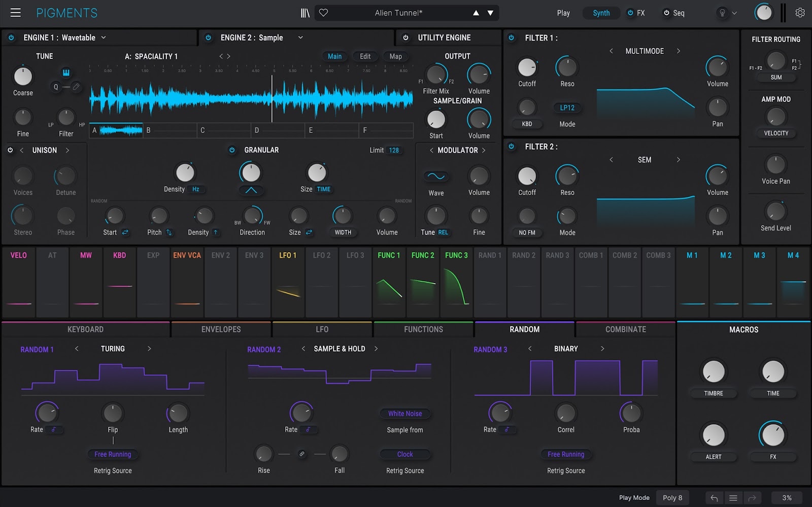Click the granular triangle shape icon
Image resolution: width=812 pixels, height=507 pixels.
251,190
